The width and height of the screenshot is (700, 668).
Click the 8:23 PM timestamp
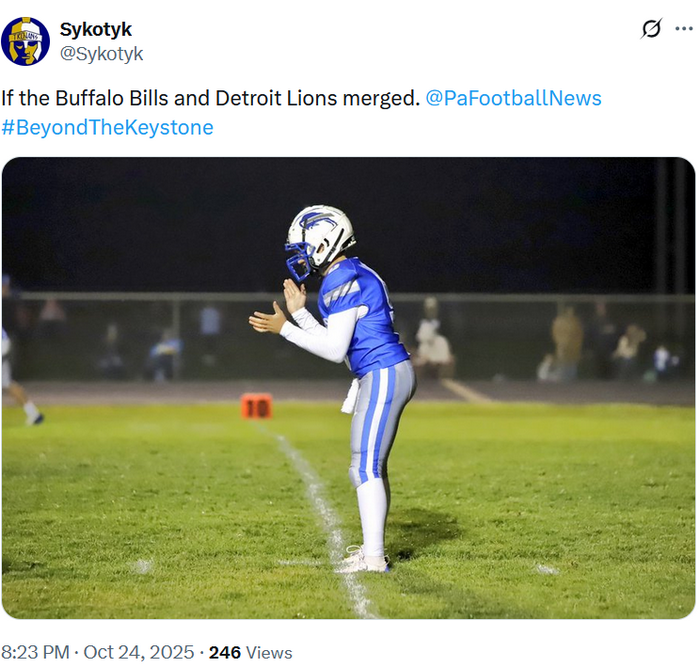(35, 652)
